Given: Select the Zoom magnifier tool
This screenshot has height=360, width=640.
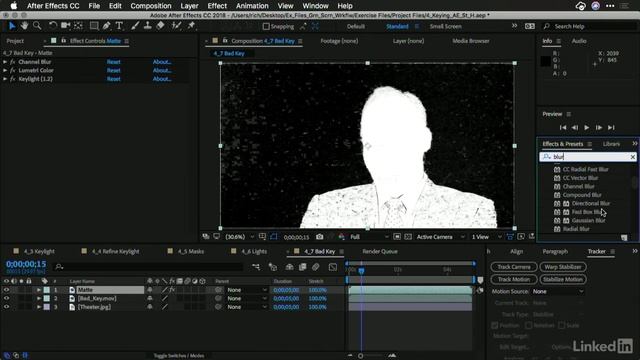Looking at the screenshot, I should 37,26.
